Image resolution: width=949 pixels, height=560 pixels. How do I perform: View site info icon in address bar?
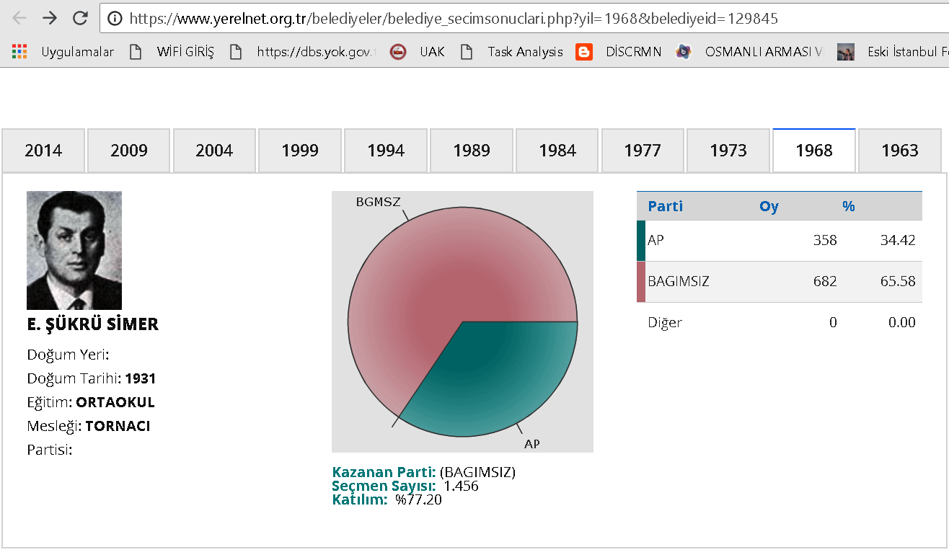tap(115, 19)
